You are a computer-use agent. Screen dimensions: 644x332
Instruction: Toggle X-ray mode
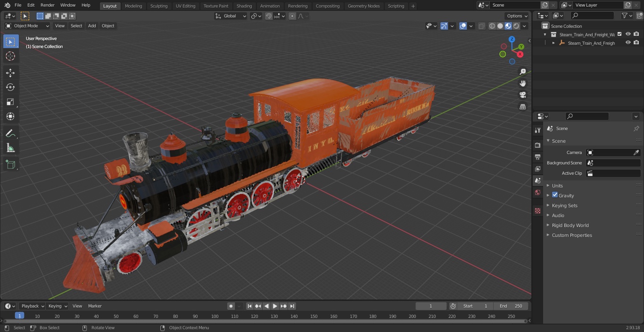coord(481,26)
